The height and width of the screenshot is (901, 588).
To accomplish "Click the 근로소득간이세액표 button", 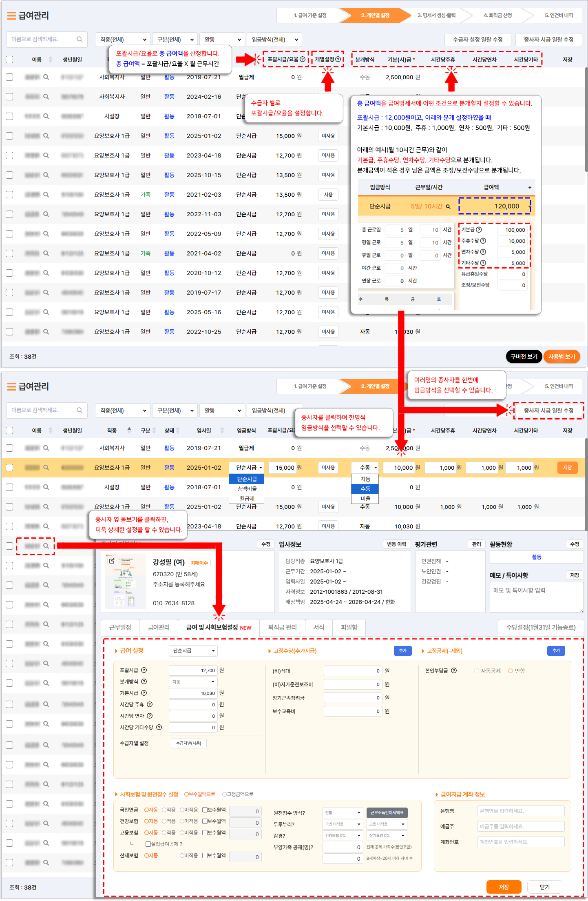I will (387, 812).
